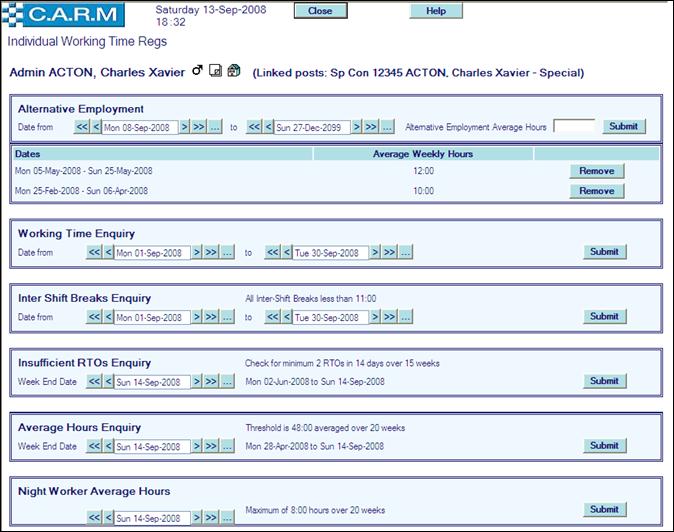Submit the Average Hours Enquiry
The width and height of the screenshot is (674, 532).
(x=604, y=445)
